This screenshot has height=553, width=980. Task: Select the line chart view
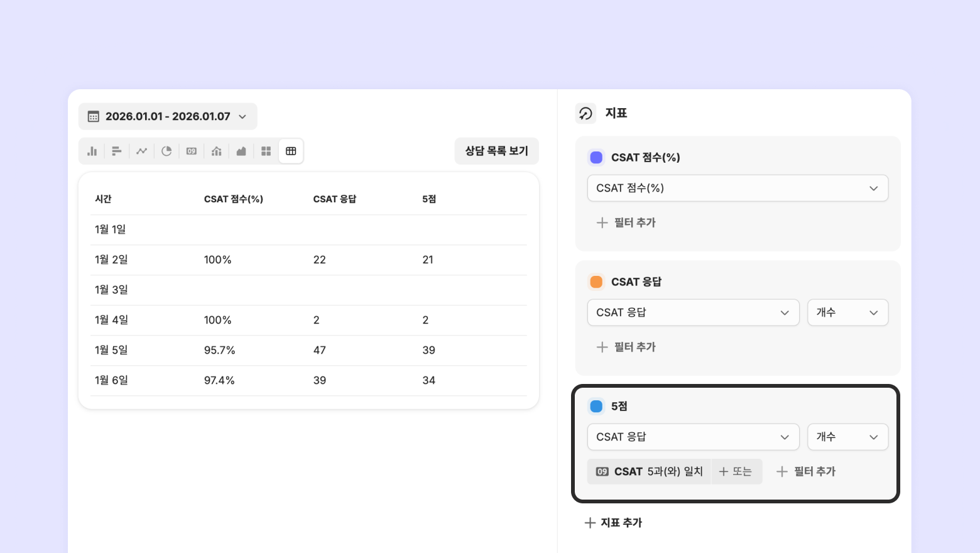tap(142, 151)
